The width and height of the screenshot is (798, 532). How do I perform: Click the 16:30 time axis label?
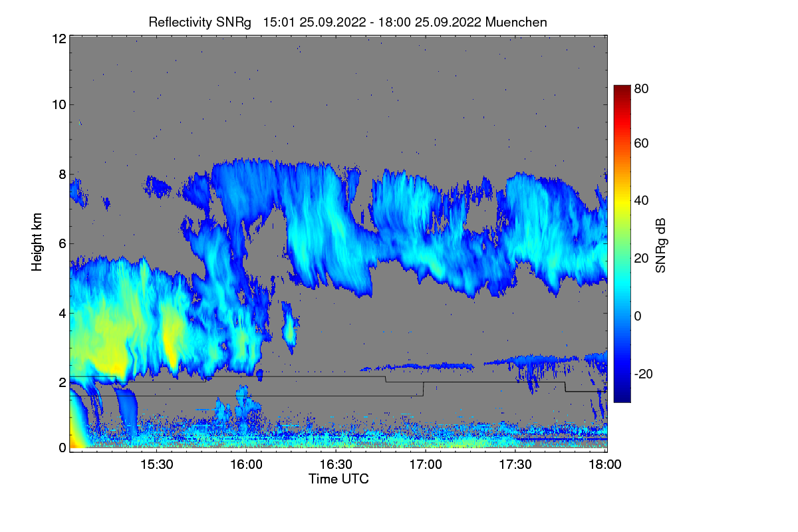(x=336, y=465)
